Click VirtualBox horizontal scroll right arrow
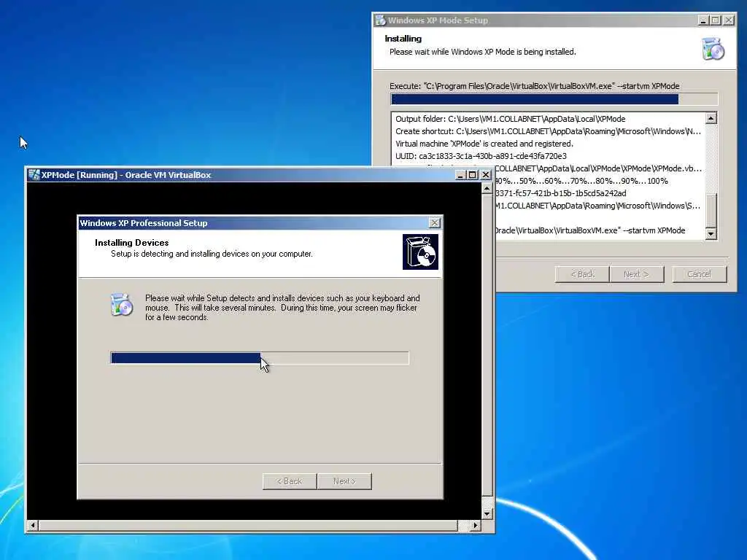This screenshot has width=747, height=560. click(475, 525)
